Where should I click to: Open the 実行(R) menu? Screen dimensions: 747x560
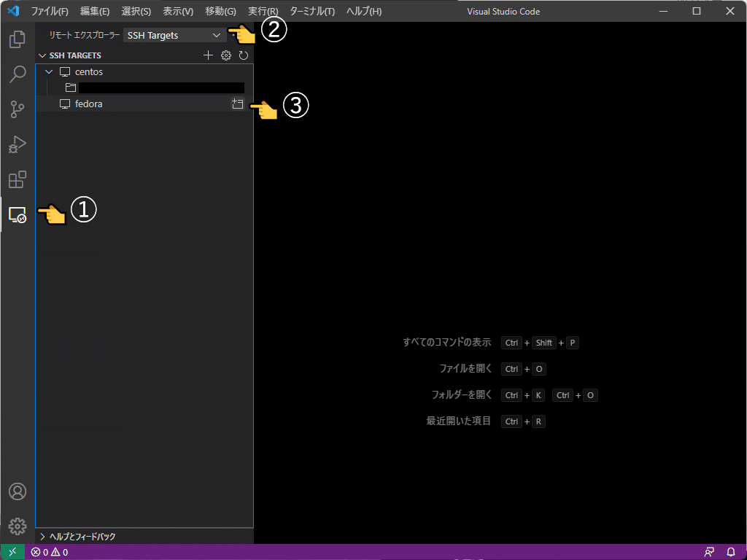[263, 11]
